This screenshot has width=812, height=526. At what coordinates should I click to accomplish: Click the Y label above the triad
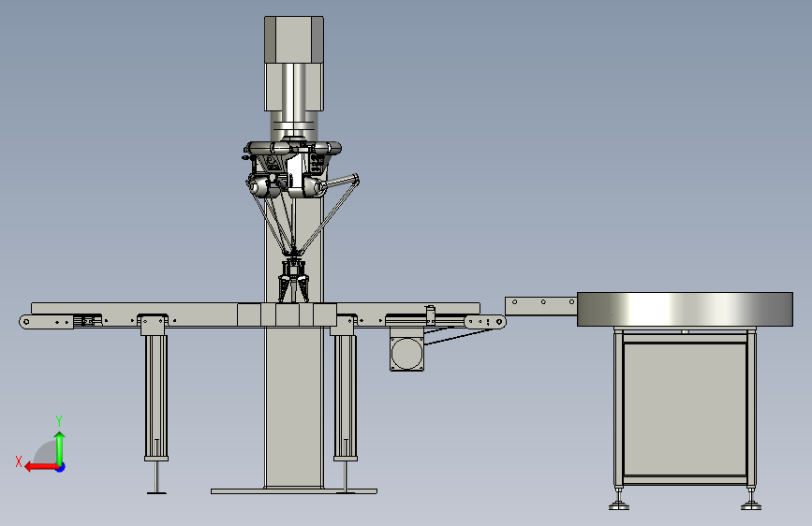(x=59, y=420)
